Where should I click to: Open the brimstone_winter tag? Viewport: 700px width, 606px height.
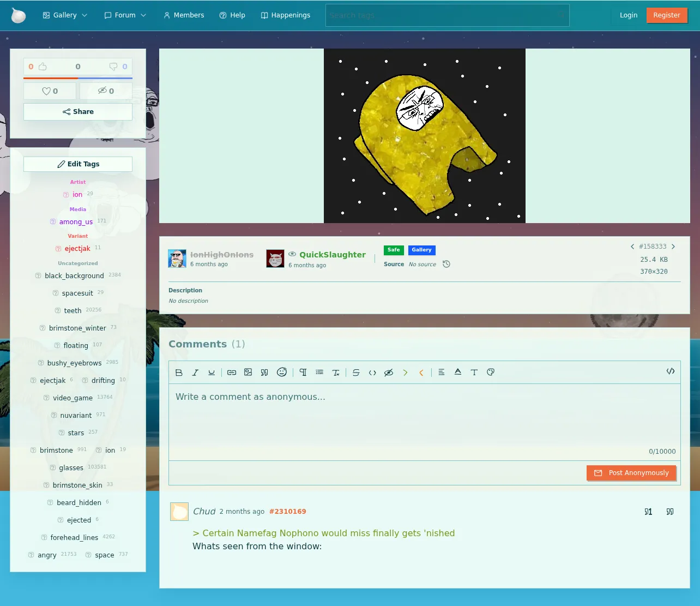tap(77, 328)
